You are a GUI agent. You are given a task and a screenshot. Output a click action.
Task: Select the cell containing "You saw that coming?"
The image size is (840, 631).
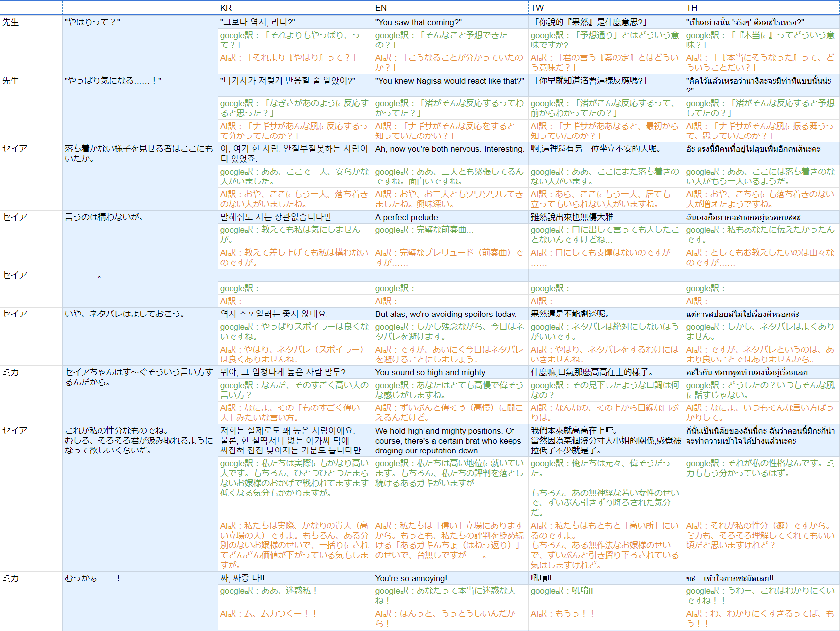coord(451,22)
